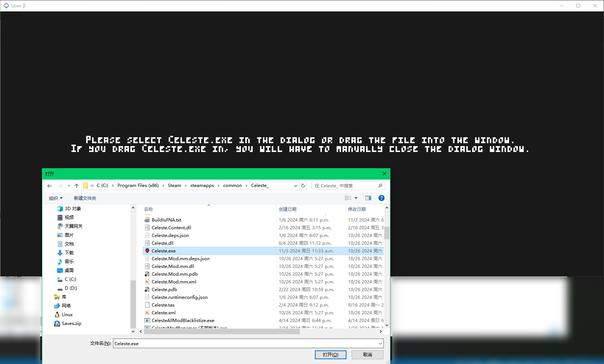Select 桌面 in the sidebar

(66, 271)
